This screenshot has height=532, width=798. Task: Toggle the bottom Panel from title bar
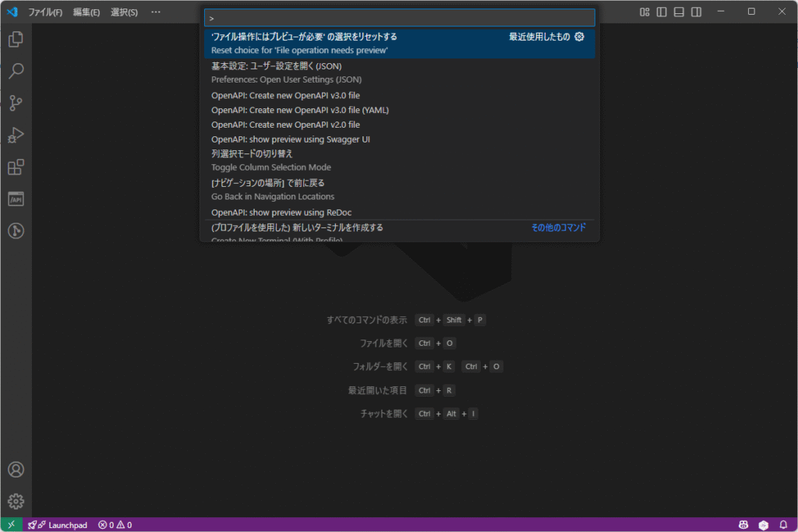pyautogui.click(x=679, y=12)
